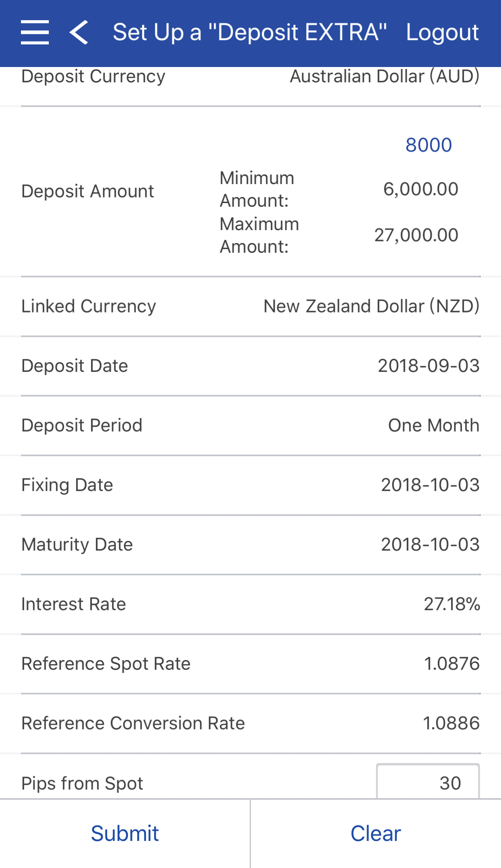
Task: Tap the minimum amount 6,000.00 value
Action: click(420, 189)
